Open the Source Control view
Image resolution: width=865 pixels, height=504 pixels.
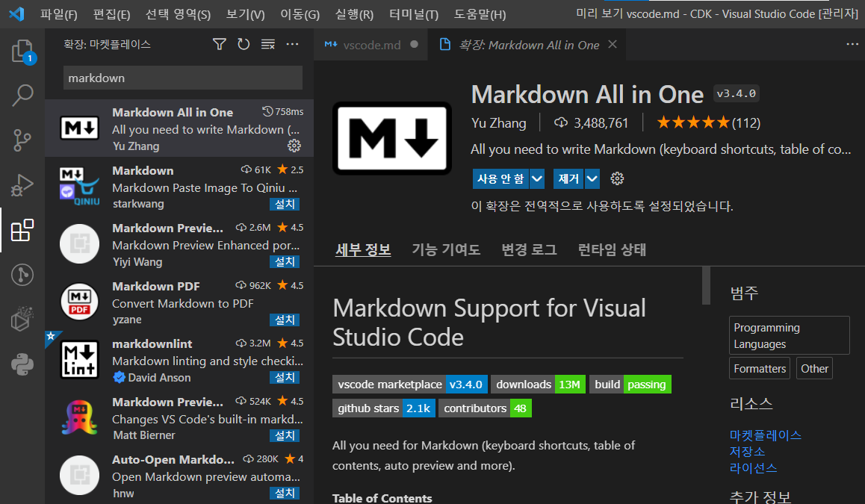[x=22, y=140]
